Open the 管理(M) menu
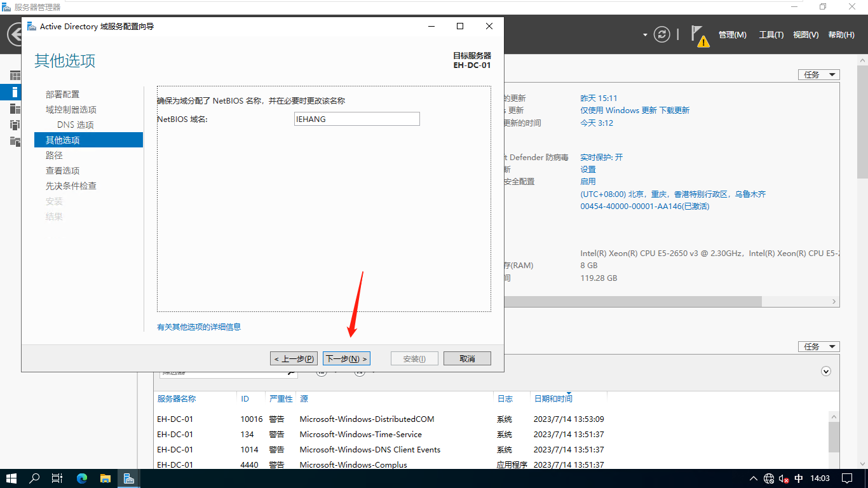This screenshot has height=488, width=868. pyautogui.click(x=732, y=35)
